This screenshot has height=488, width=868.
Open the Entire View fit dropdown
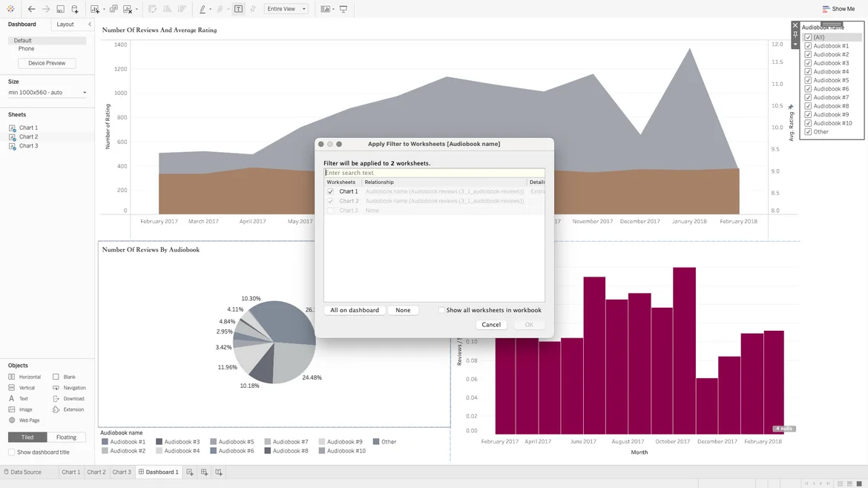[286, 9]
